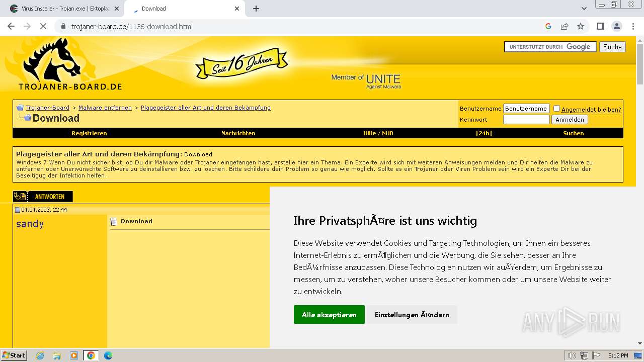Open Registrieren in the navigation bar

click(89, 133)
